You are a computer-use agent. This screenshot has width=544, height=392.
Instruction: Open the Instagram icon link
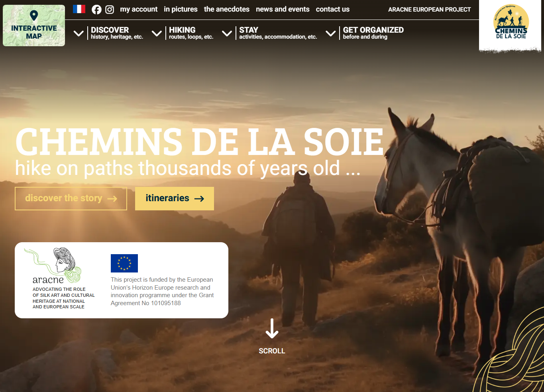pos(110,10)
